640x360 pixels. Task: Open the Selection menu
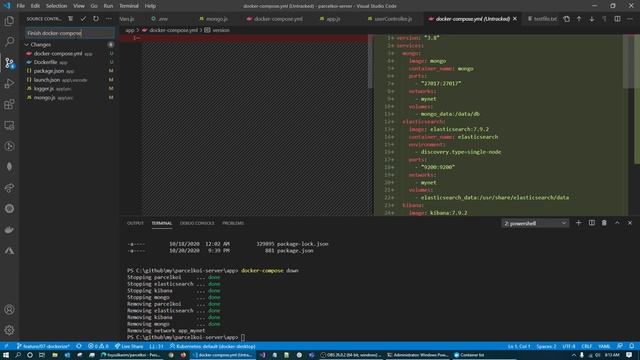[56, 6]
